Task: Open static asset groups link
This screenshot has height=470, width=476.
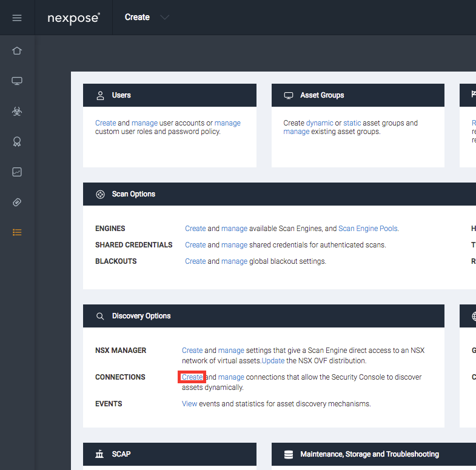Action: click(x=352, y=123)
